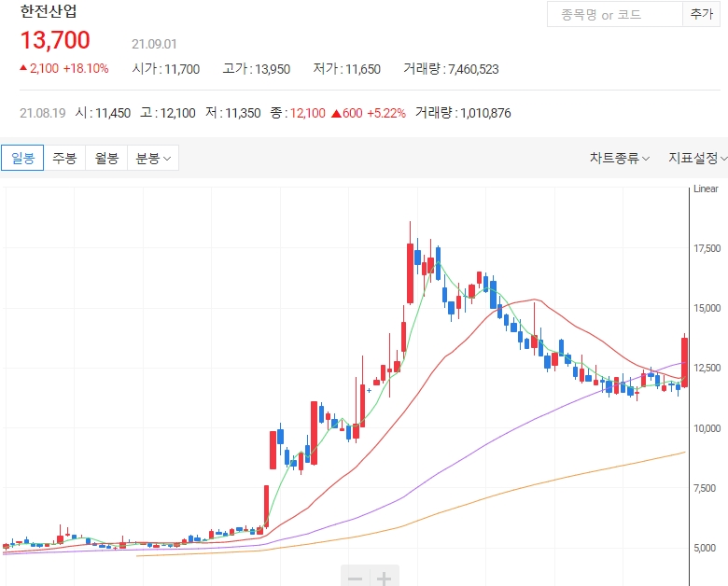Open the 분봉 minute chart dropdown

(153, 158)
